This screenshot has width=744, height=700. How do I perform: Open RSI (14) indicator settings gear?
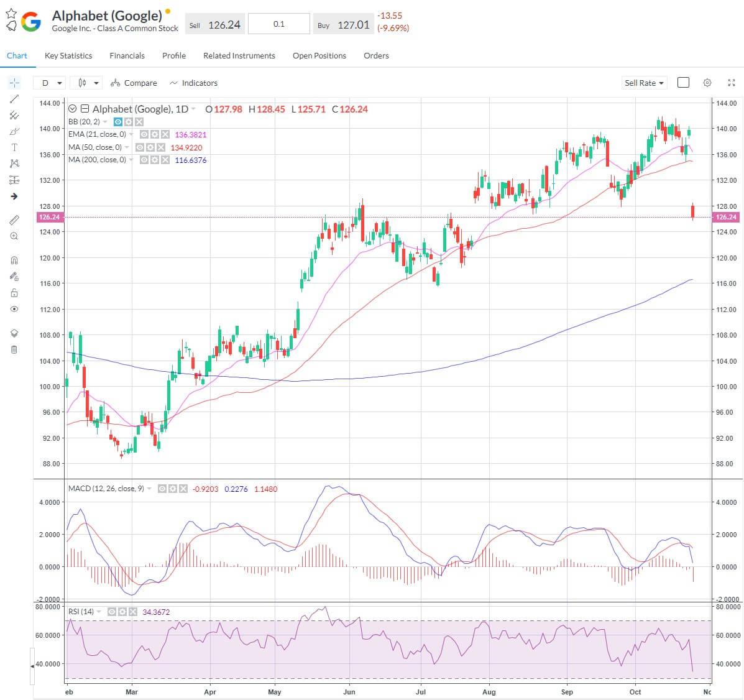point(122,612)
